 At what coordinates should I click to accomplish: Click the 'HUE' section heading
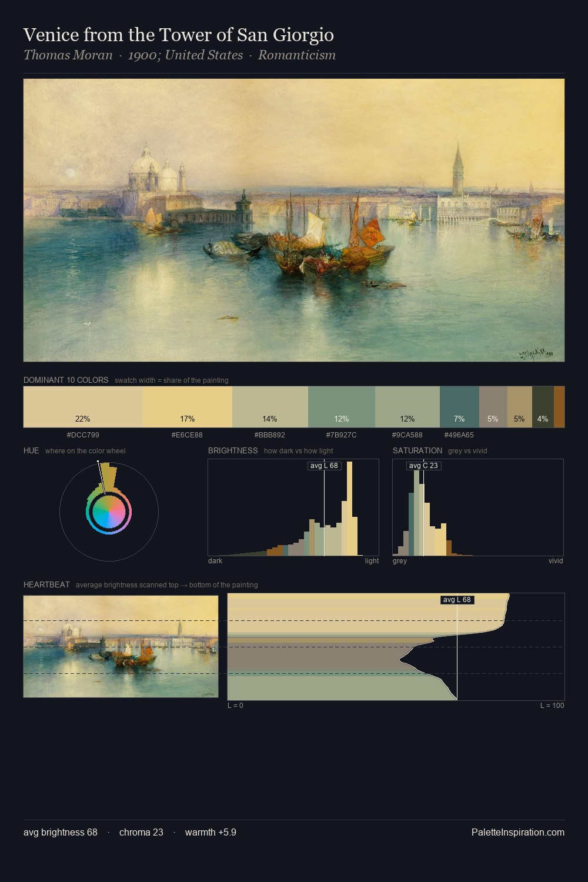pos(31,450)
